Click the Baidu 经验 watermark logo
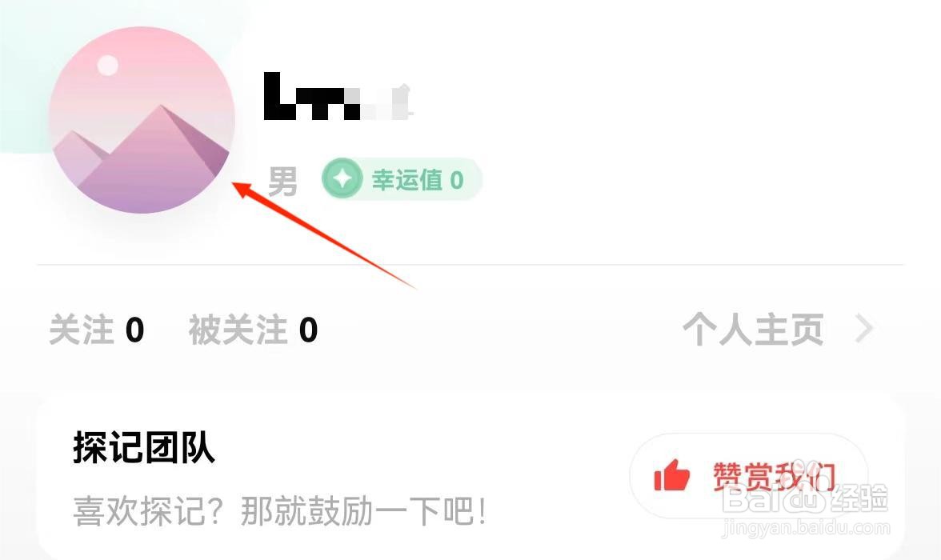Image resolution: width=941 pixels, height=560 pixels. [x=805, y=497]
